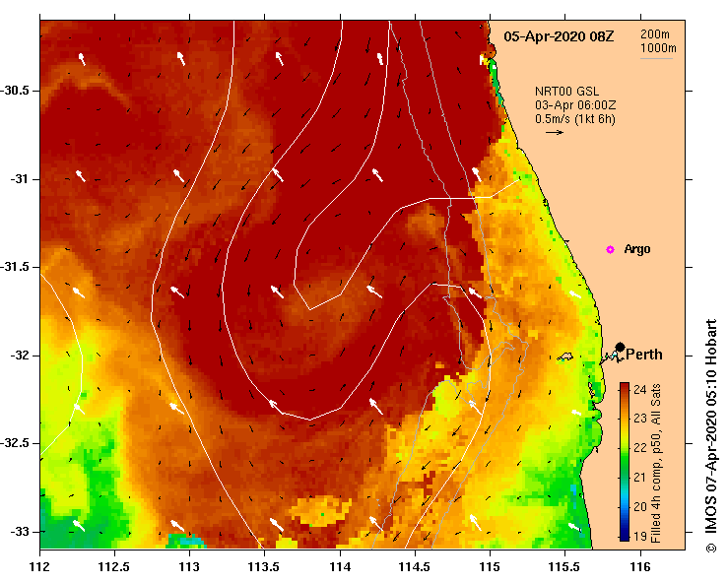
Task: Click the color bar value 22
Action: tap(639, 447)
